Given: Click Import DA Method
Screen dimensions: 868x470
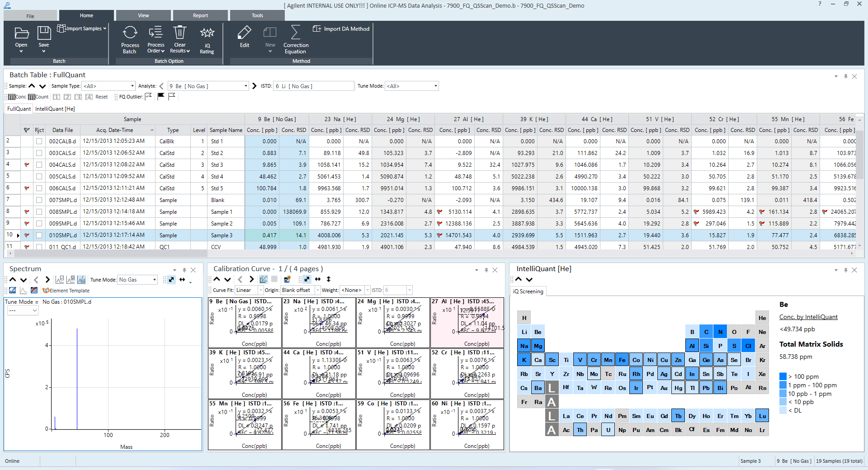Looking at the screenshot, I should click(x=341, y=29).
